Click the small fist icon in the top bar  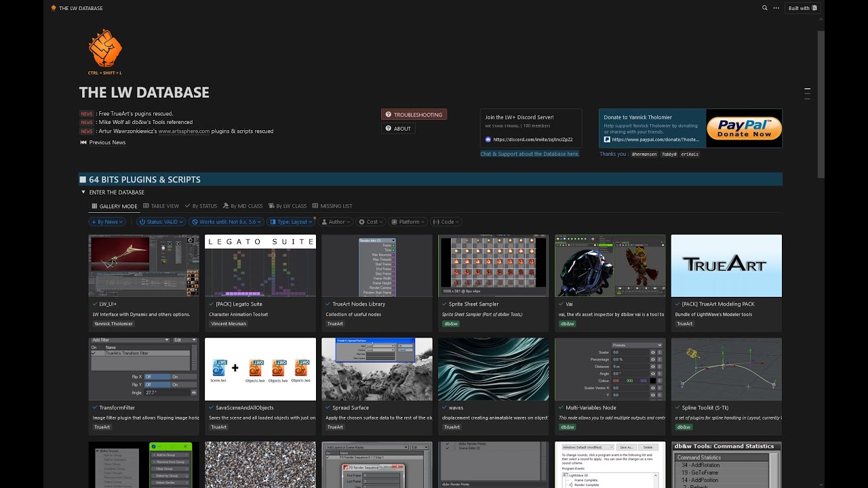(x=54, y=8)
